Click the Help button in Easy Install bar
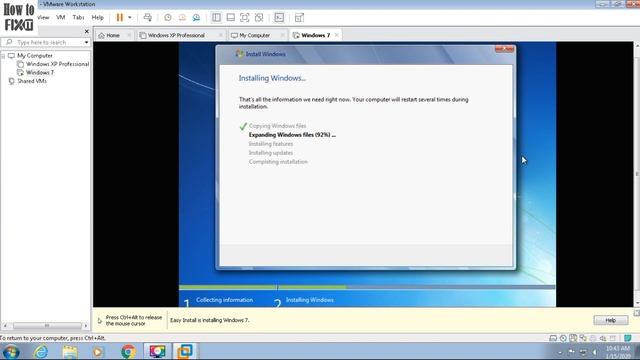 click(611, 320)
